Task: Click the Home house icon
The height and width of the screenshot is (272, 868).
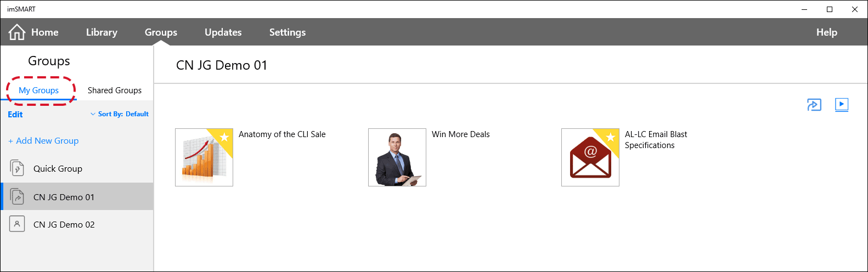Action: click(x=17, y=32)
